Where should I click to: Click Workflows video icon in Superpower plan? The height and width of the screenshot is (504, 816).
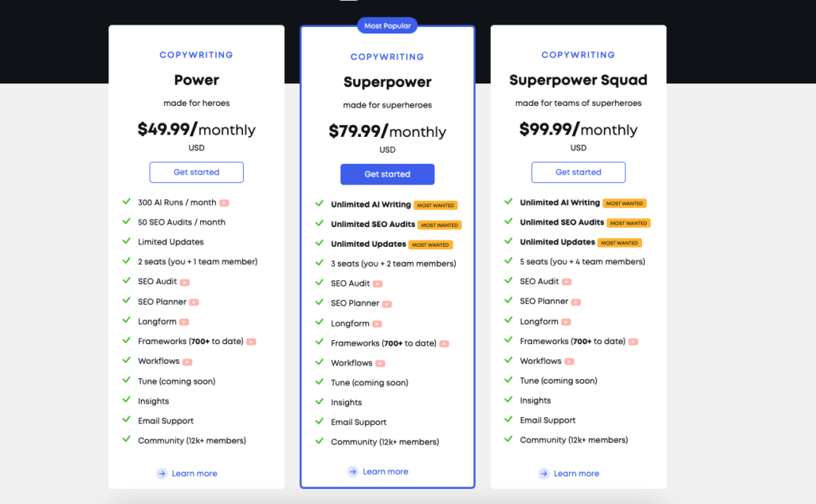point(380,364)
